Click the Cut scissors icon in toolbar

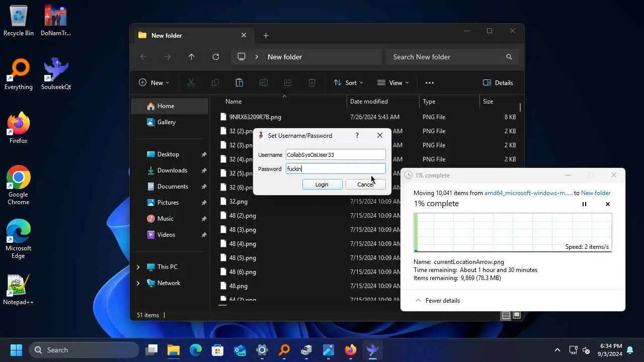point(191,83)
